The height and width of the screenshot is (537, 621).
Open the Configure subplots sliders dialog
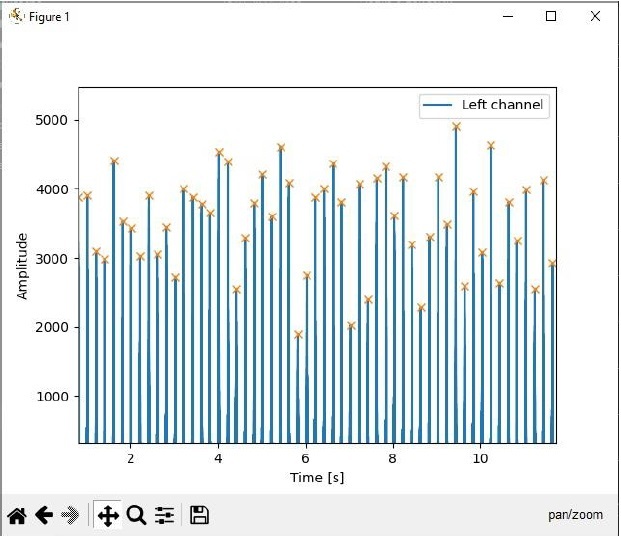(x=165, y=516)
